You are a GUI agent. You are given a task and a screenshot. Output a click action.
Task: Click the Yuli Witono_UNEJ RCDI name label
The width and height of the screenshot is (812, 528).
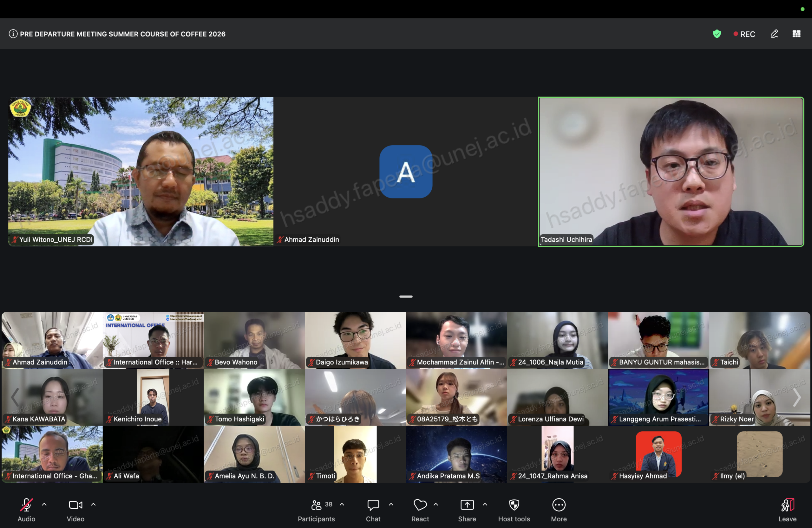tap(52, 239)
